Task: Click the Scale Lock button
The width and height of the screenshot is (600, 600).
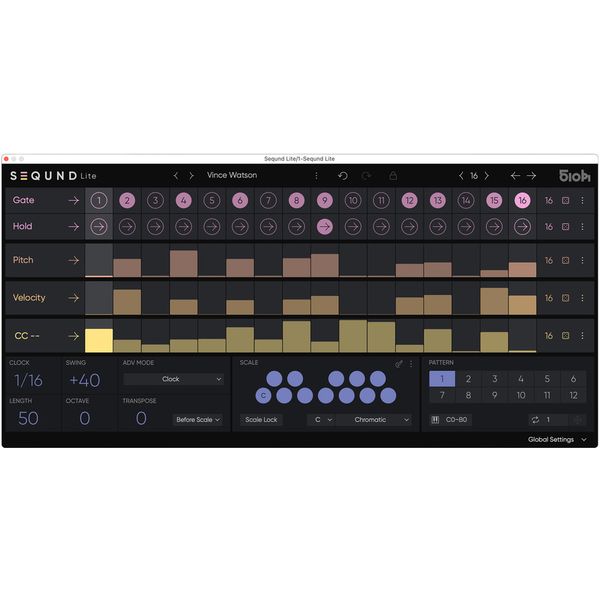Action: point(263,420)
